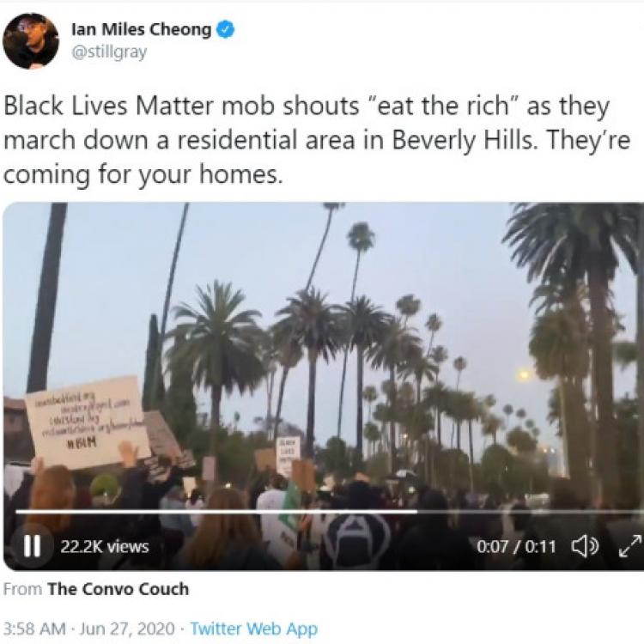Click the Jun 27, 2020 date text
Screen dimensions: 644x644
pos(127,629)
